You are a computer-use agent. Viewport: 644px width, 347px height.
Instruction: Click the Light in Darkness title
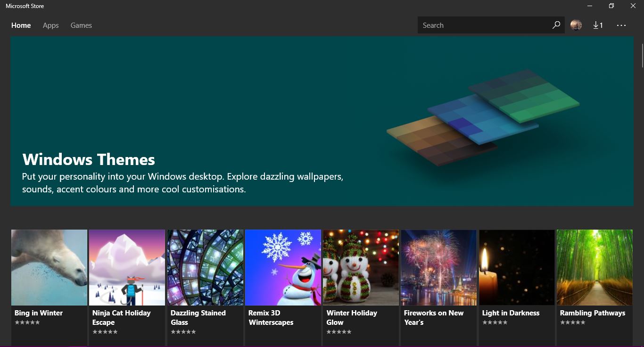coord(511,313)
